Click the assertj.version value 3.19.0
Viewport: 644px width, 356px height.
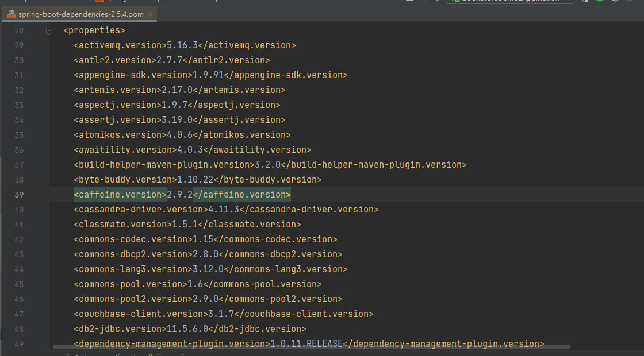(177, 120)
